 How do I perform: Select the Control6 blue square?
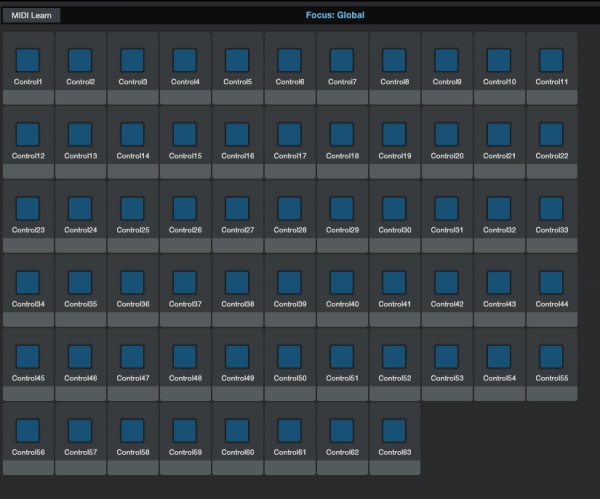pyautogui.click(x=290, y=60)
